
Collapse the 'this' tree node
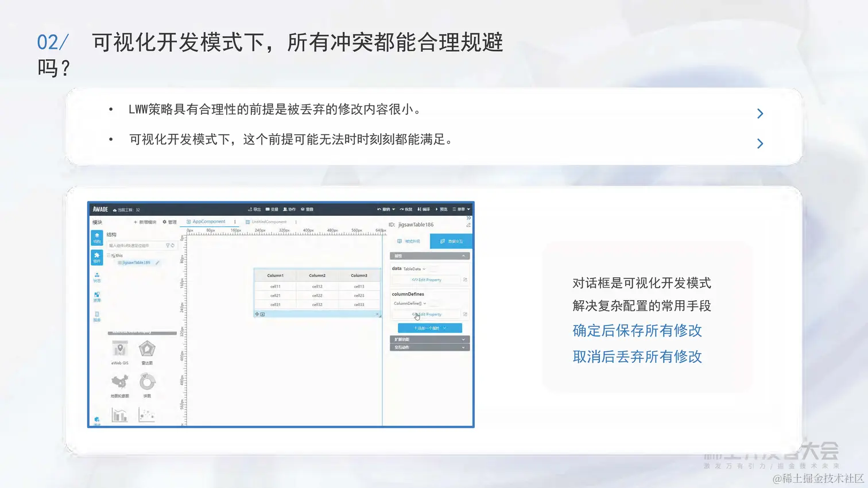pyautogui.click(x=108, y=255)
